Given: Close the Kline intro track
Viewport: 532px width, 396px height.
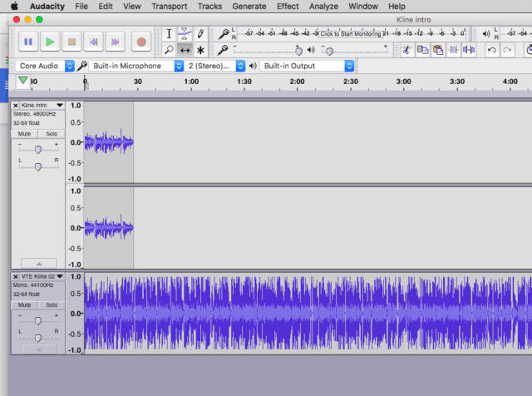Looking at the screenshot, I should pos(16,106).
